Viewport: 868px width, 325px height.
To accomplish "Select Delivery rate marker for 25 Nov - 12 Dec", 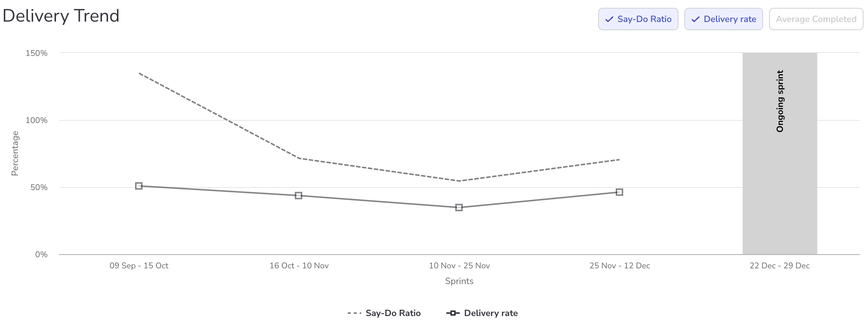I will (x=619, y=192).
